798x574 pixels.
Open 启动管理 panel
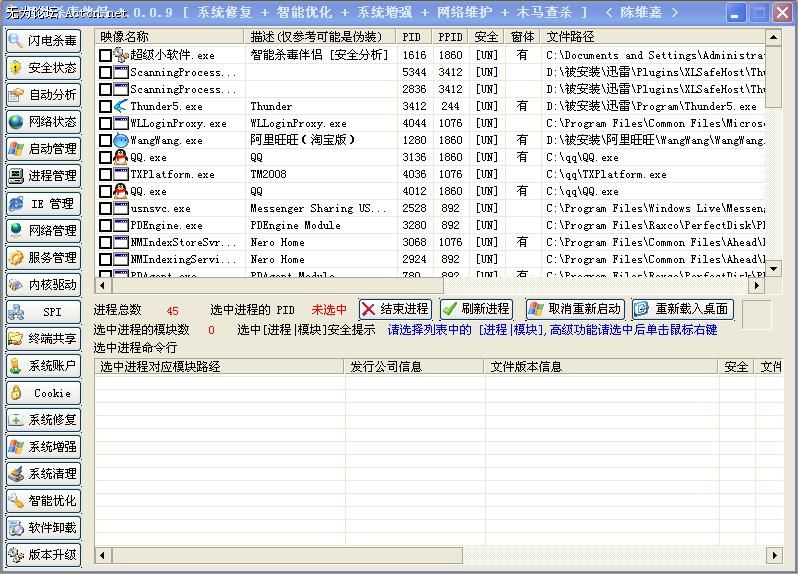point(44,149)
